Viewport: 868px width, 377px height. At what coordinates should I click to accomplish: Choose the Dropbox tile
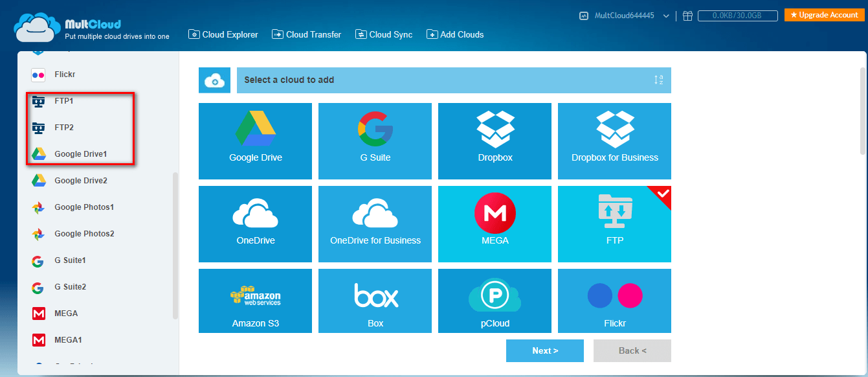coord(495,141)
